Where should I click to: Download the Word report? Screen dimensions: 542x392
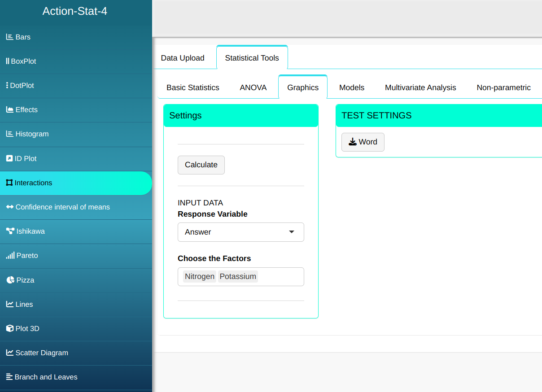(x=363, y=142)
